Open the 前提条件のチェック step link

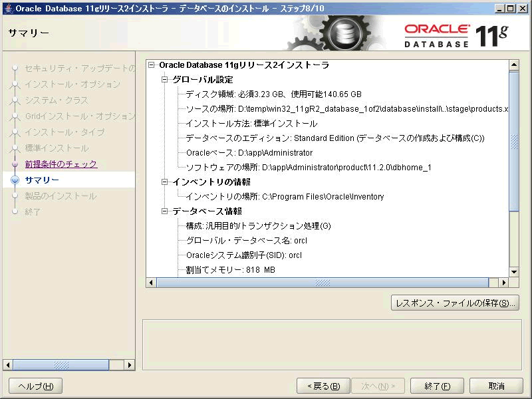click(x=61, y=164)
